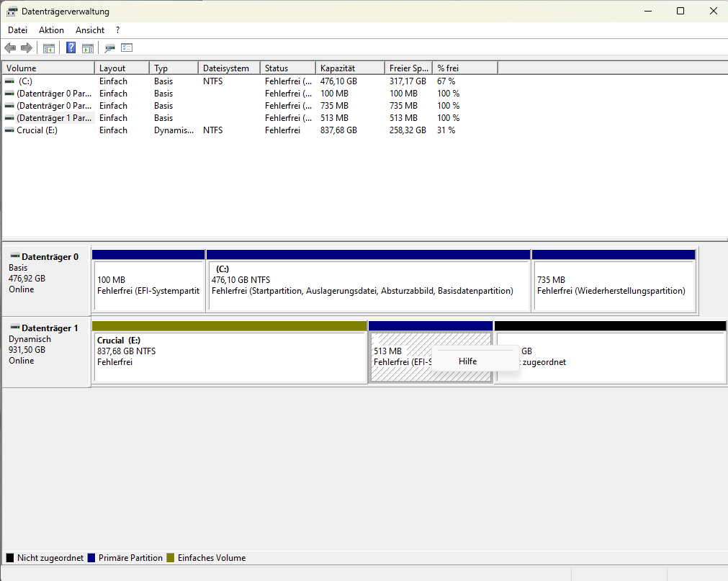Sort by the Kapazität column header
The width and height of the screenshot is (728, 581).
[351, 68]
